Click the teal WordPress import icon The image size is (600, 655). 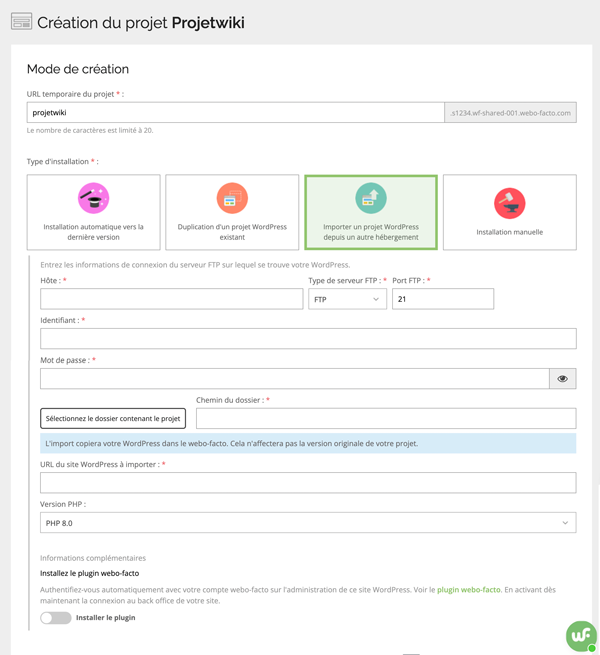coord(371,198)
